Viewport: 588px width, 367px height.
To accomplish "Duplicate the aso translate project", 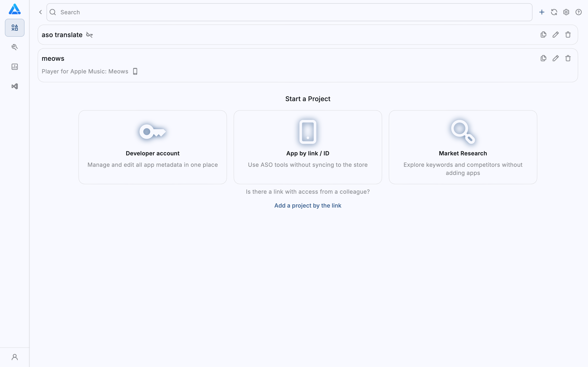I will click(x=543, y=35).
